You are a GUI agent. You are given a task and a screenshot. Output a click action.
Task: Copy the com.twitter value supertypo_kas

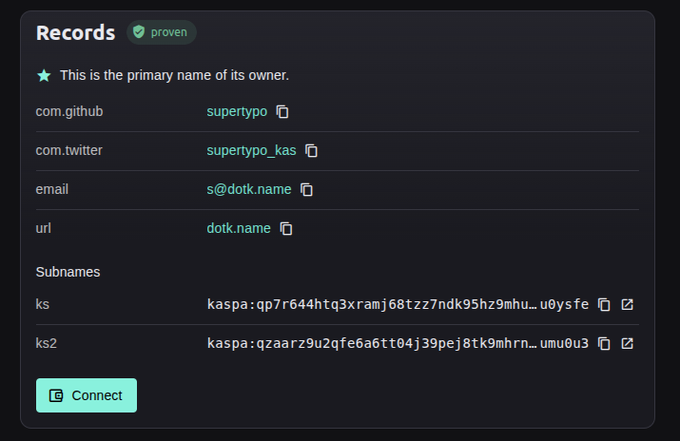point(311,151)
